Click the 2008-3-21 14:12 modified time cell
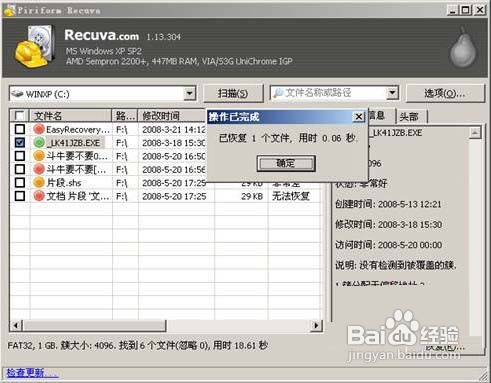Screen dimensions: 491x383 click(x=174, y=129)
